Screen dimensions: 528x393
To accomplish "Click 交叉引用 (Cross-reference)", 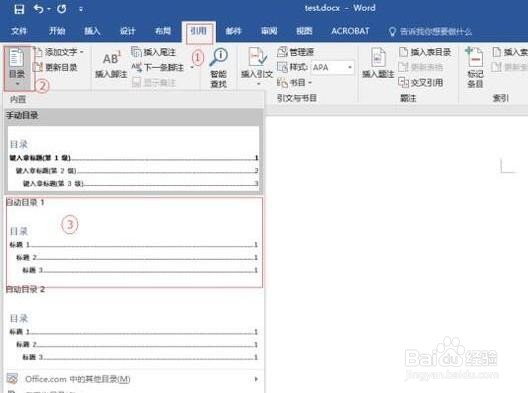I will point(421,83).
